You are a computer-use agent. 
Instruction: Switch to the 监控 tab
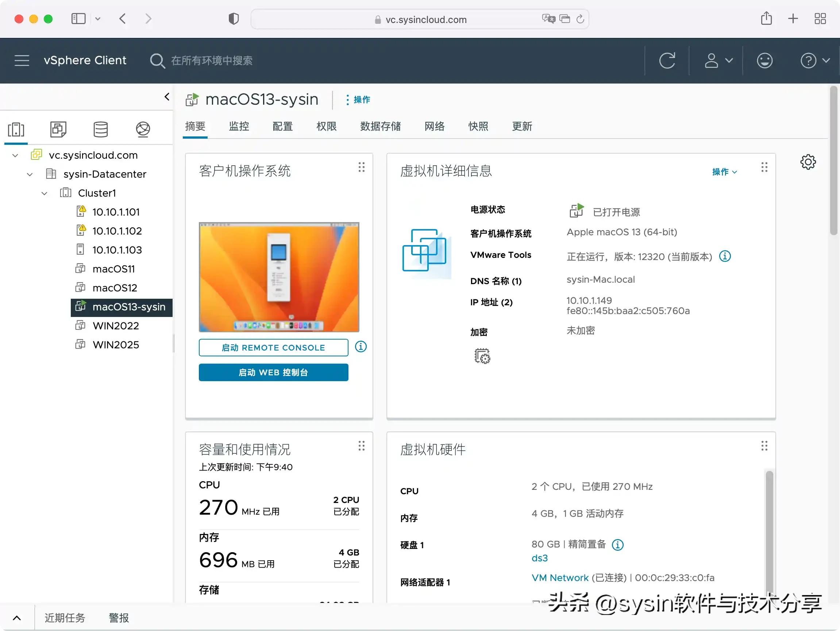[239, 127]
